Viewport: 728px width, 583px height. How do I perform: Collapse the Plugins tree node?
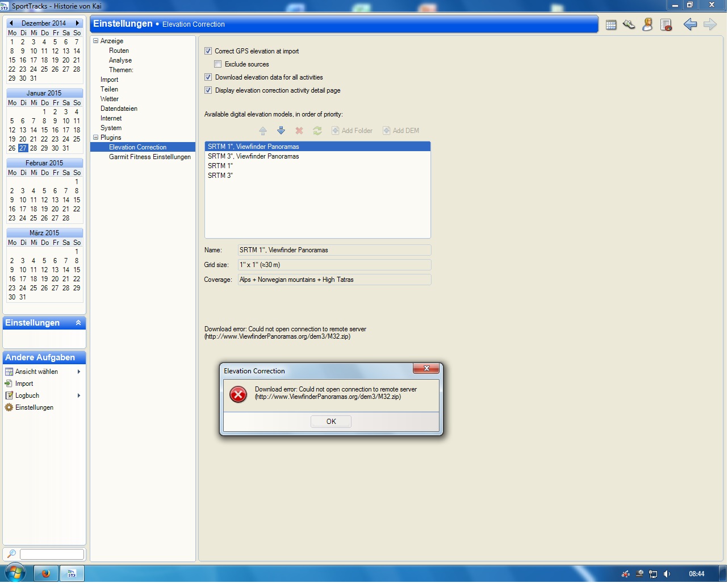click(96, 138)
